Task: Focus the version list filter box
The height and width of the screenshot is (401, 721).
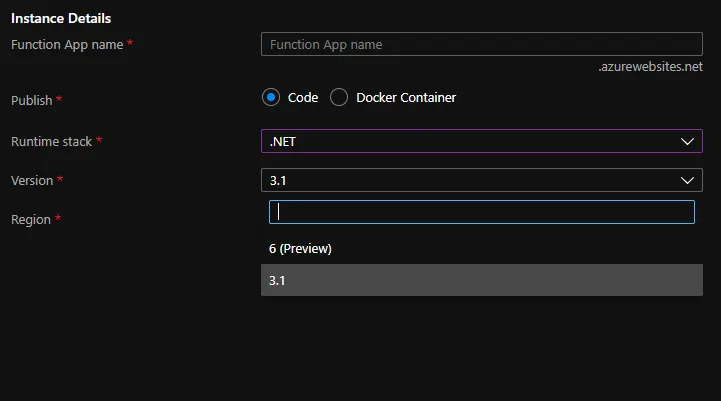Action: (481, 212)
